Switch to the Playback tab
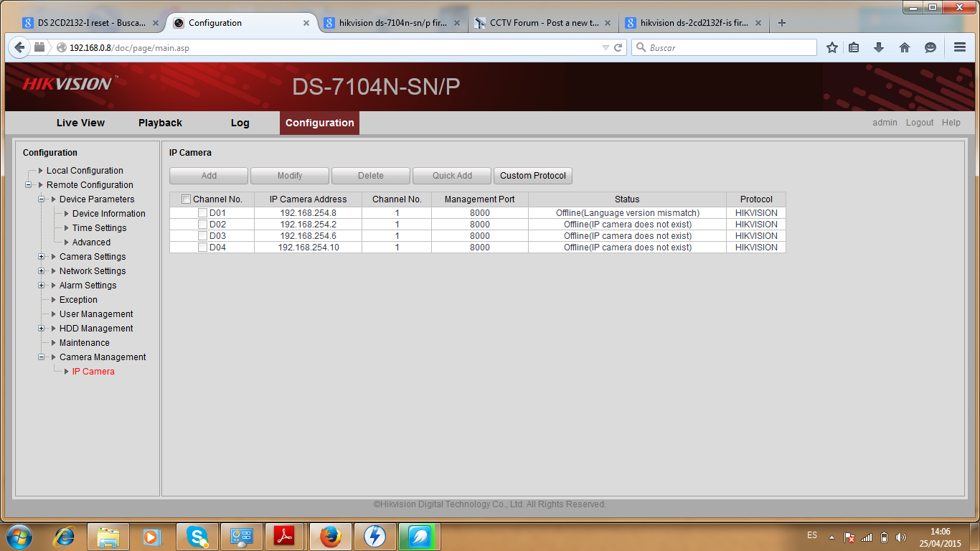This screenshot has height=551, width=980. click(x=160, y=123)
